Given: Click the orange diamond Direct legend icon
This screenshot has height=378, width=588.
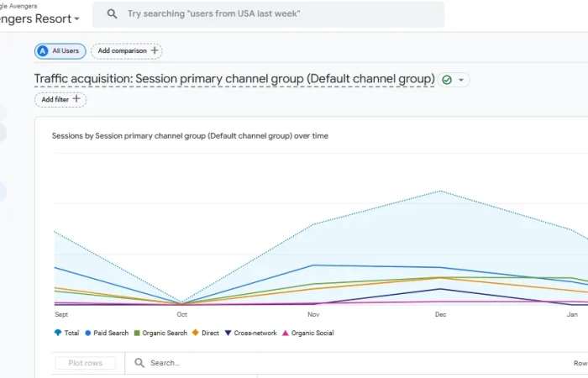Looking at the screenshot, I should [x=196, y=333].
